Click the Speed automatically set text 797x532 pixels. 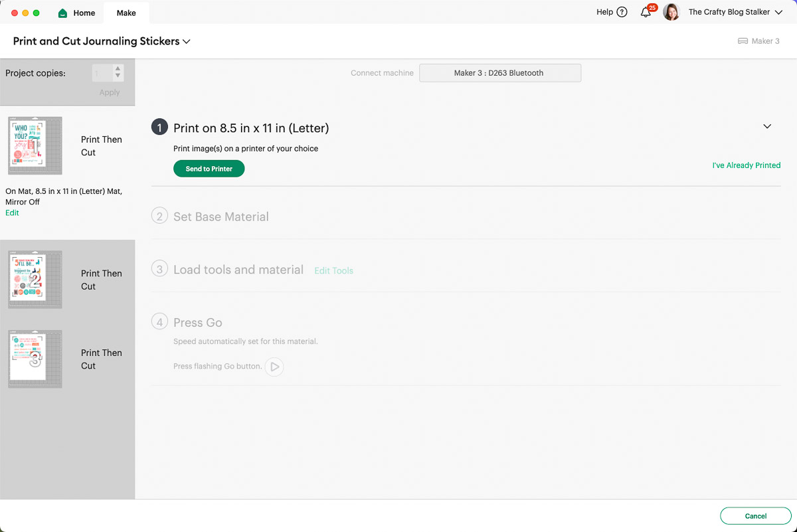point(246,341)
